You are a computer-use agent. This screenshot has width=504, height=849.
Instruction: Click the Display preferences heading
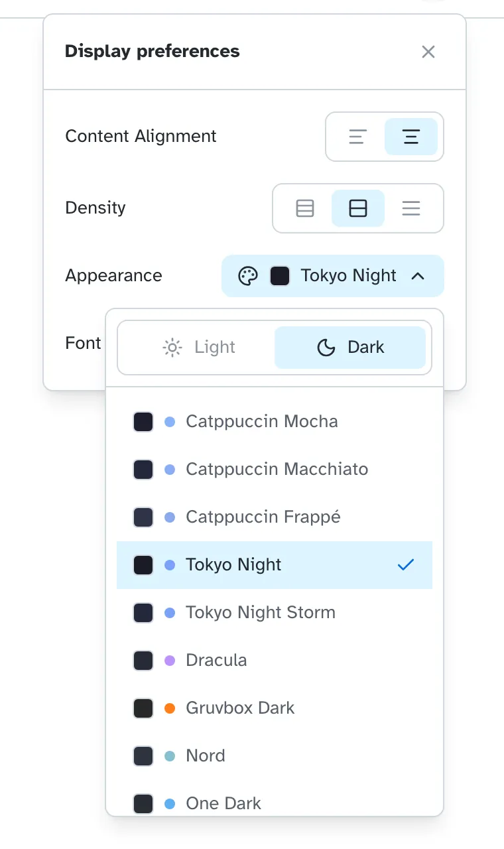click(x=153, y=52)
